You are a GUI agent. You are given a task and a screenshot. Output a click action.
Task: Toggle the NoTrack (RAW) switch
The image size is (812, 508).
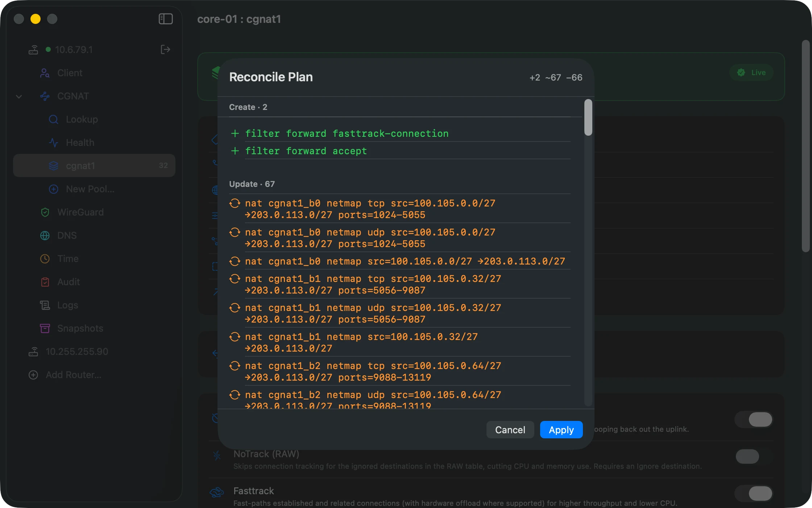coord(754,456)
